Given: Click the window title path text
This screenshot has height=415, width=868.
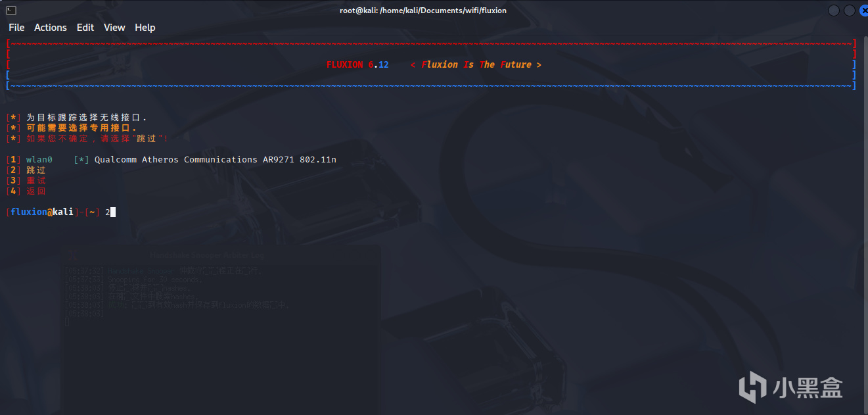Looking at the screenshot, I should click(423, 11).
